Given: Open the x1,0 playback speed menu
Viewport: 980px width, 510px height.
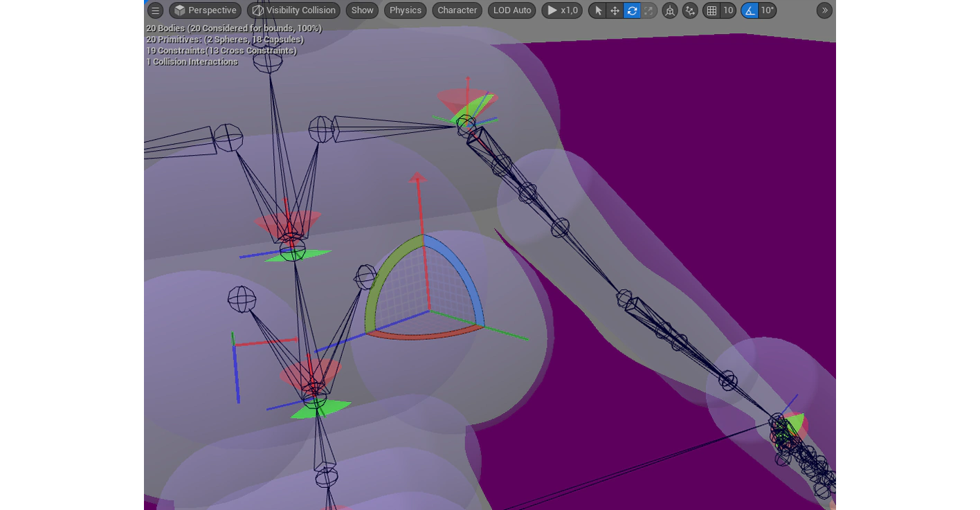Looking at the screenshot, I should click(x=562, y=10).
